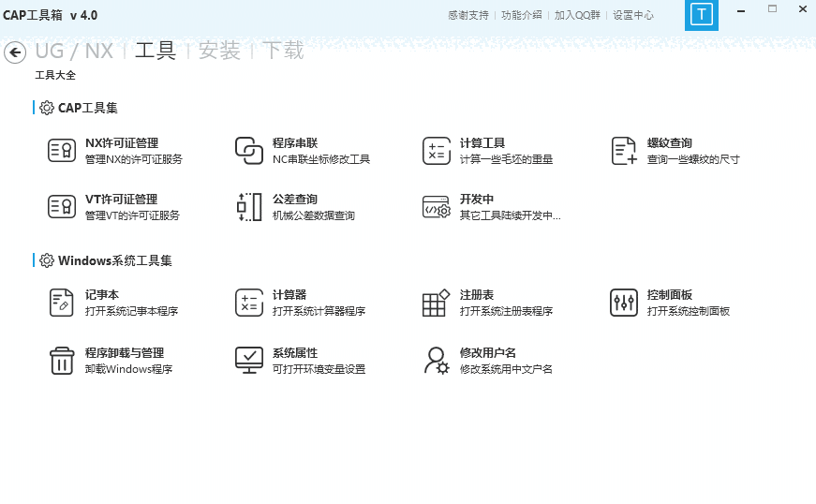
Task: Click the 开发中 title text
Action: click(477, 200)
